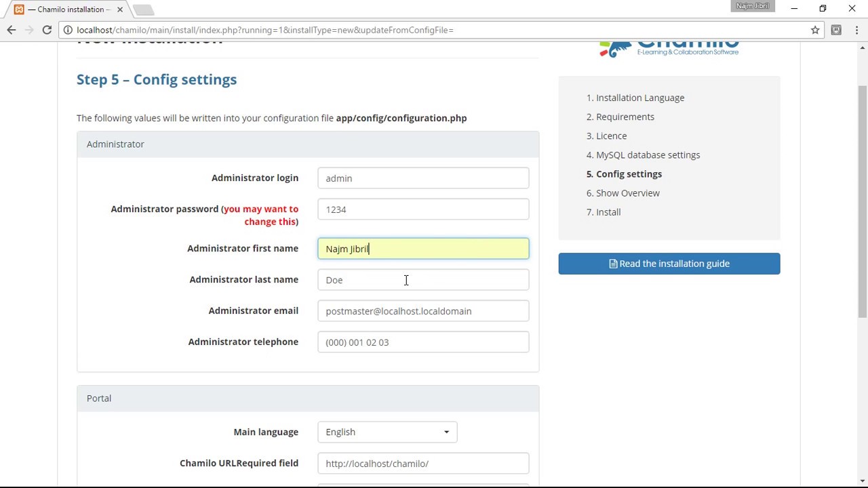
Task: Close the Chamilo installation tab
Action: [x=119, y=9]
